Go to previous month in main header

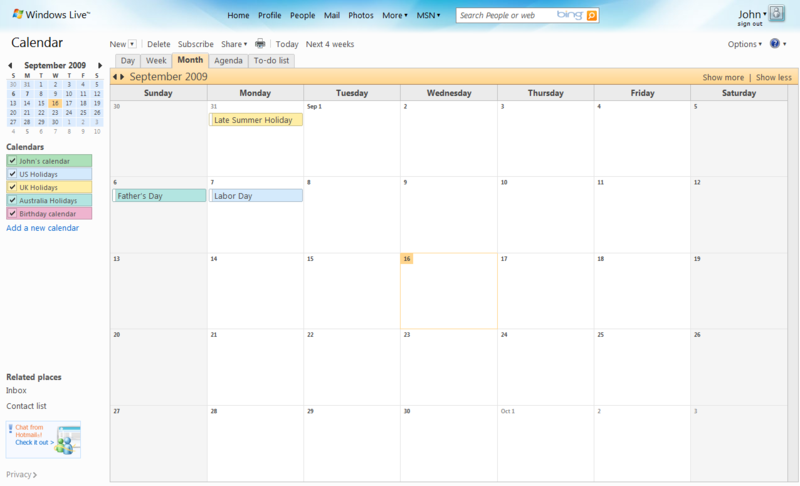pyautogui.click(x=115, y=76)
